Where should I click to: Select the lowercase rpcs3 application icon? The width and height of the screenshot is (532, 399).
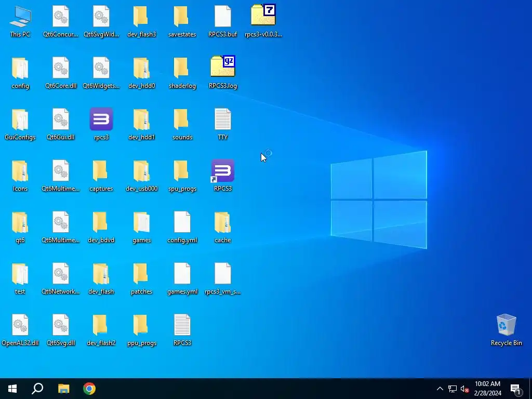pyautogui.click(x=101, y=124)
